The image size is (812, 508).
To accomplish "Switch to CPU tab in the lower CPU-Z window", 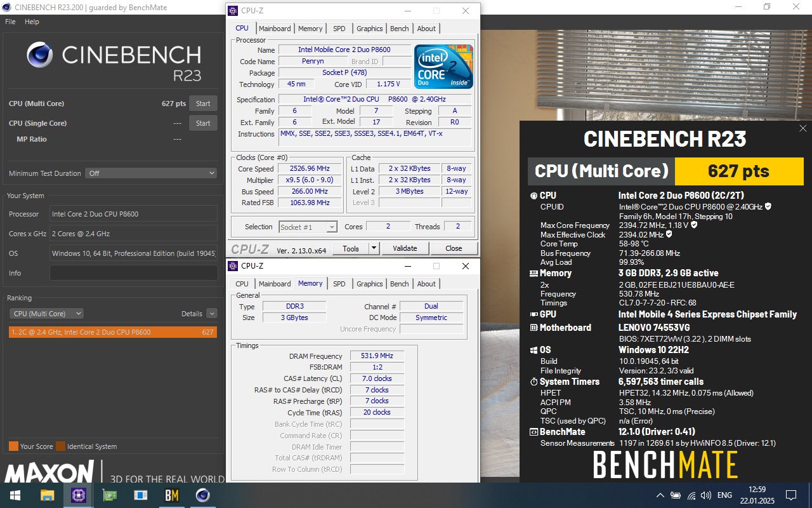I will pos(242,284).
